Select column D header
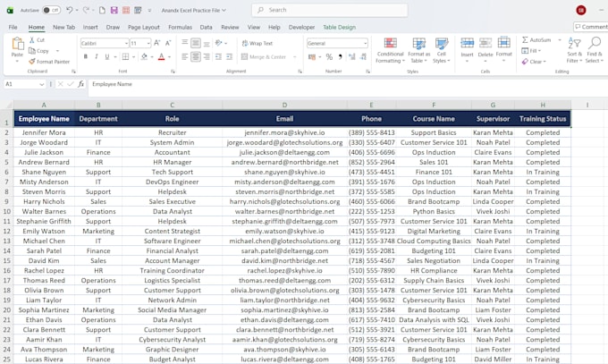 click(x=284, y=105)
